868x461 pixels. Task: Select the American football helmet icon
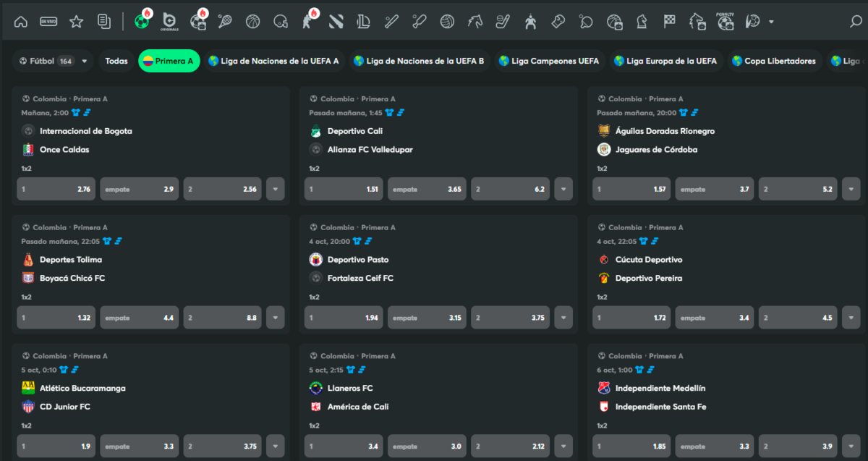[280, 22]
